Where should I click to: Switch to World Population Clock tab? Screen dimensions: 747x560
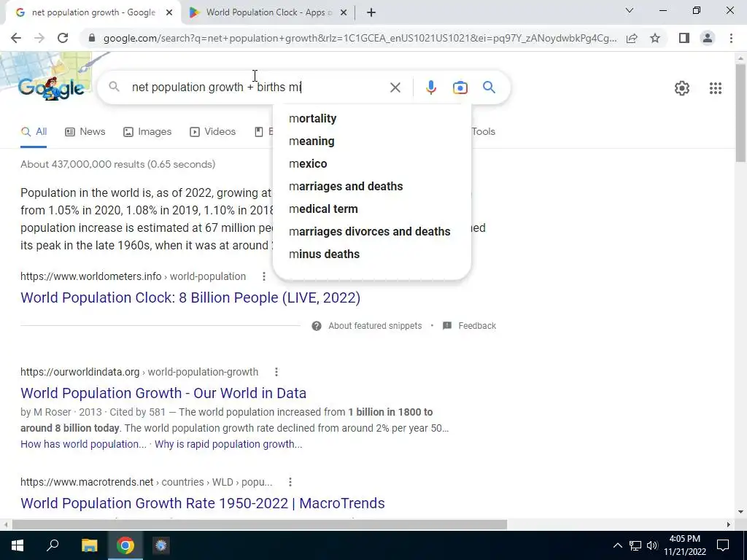click(268, 13)
